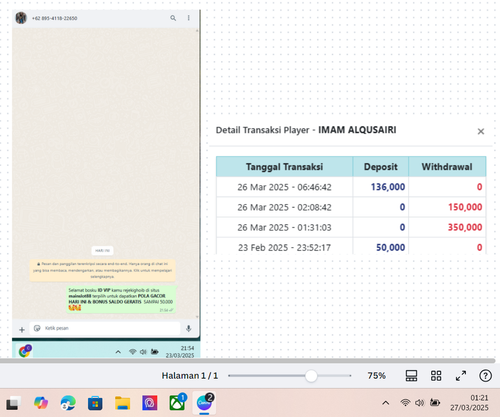Adjust the zoom slider handle
The image size is (500, 417).
click(311, 376)
